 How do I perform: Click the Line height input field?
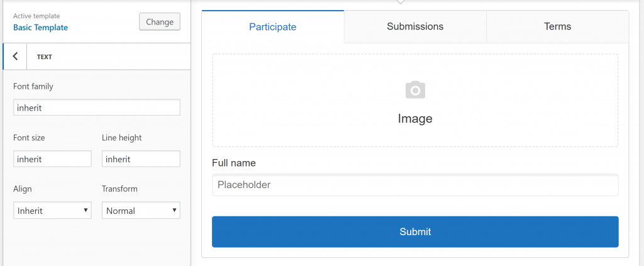click(x=141, y=159)
